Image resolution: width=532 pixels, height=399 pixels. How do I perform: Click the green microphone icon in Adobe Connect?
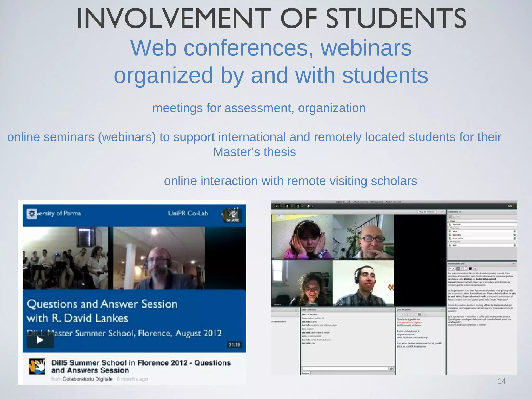point(287,206)
